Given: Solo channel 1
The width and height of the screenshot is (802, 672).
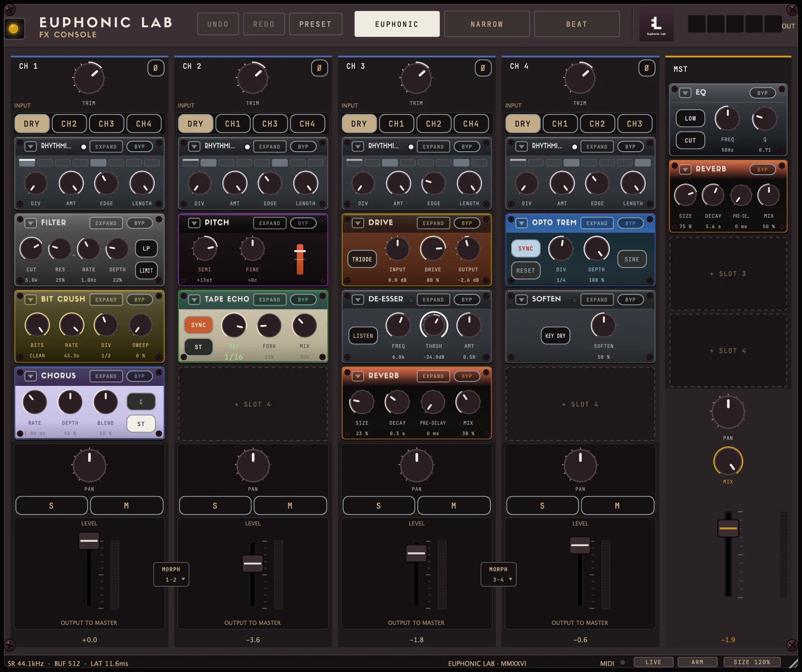Looking at the screenshot, I should tap(51, 506).
